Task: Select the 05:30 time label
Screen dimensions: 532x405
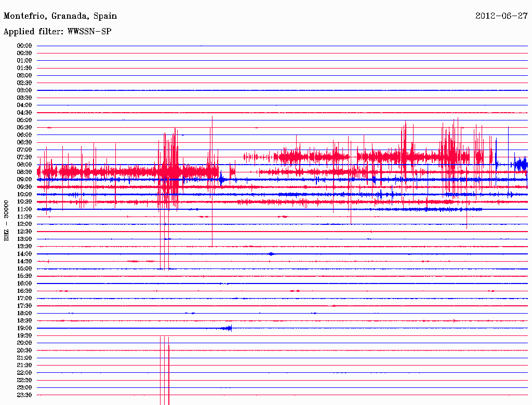Action: (24, 128)
